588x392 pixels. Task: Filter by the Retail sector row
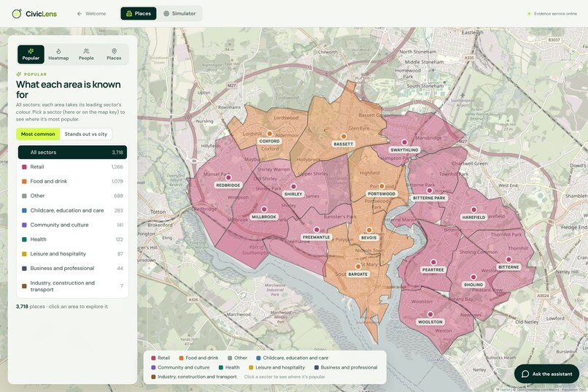(x=72, y=167)
